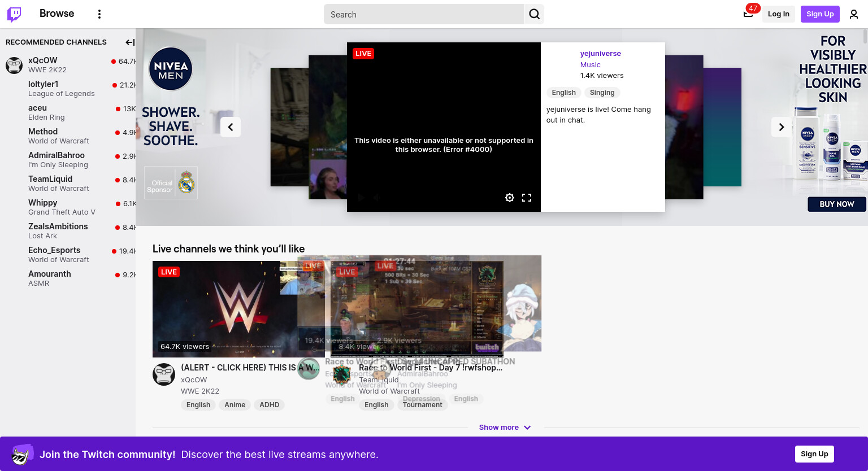868x471 pixels.
Task: Open AdmiralBahroo in sidebar
Action: [68, 160]
